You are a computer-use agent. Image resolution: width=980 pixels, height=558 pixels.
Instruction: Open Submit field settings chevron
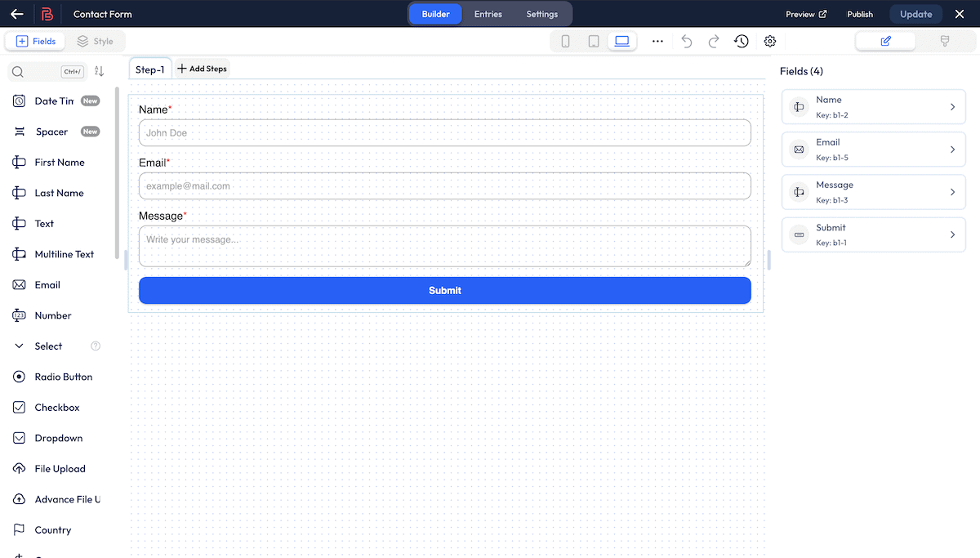pyautogui.click(x=952, y=234)
